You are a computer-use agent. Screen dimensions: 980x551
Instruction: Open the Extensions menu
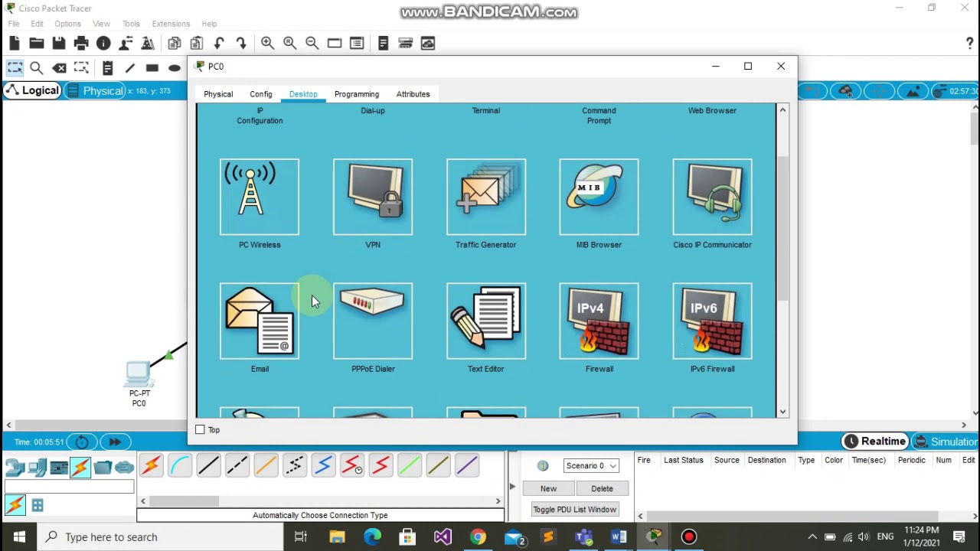point(171,24)
